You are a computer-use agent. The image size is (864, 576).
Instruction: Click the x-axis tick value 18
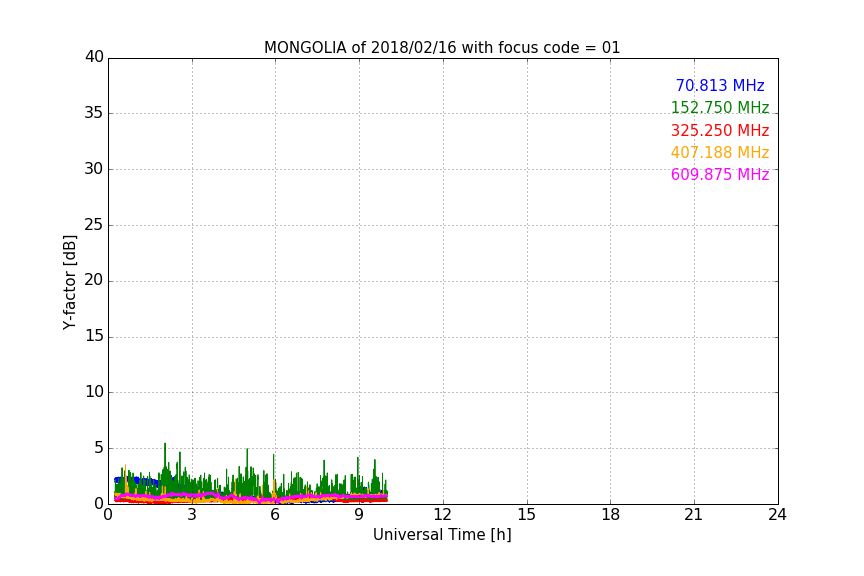[611, 515]
